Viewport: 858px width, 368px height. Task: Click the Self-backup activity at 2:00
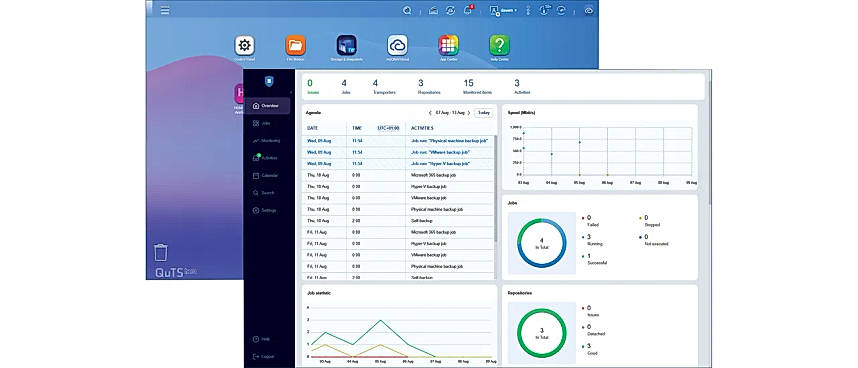click(398, 220)
